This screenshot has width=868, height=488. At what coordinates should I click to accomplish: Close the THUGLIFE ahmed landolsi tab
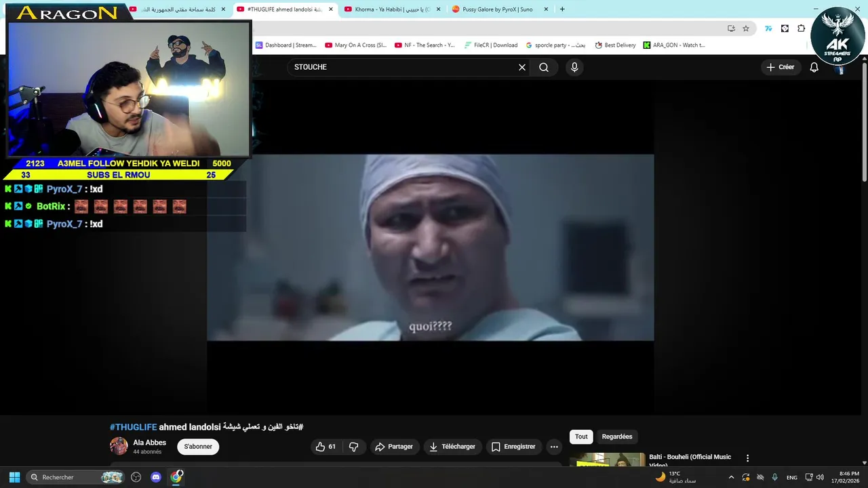click(331, 9)
